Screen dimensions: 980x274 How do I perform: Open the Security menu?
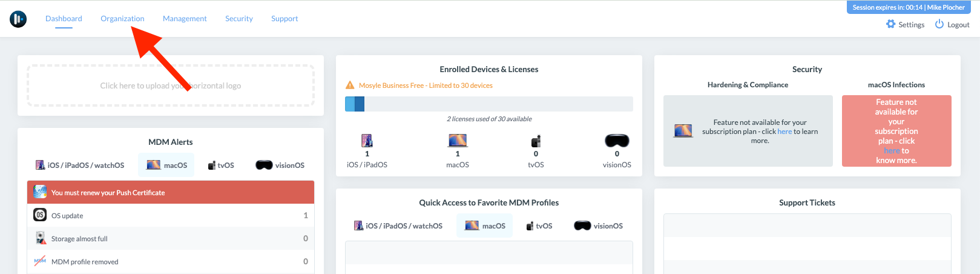click(x=239, y=19)
